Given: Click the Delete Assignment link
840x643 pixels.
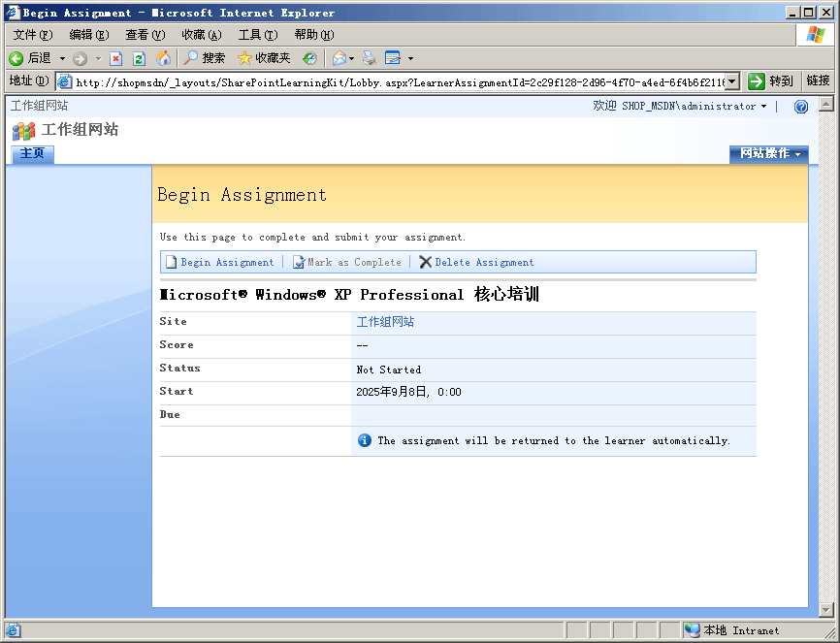Looking at the screenshot, I should 484,262.
